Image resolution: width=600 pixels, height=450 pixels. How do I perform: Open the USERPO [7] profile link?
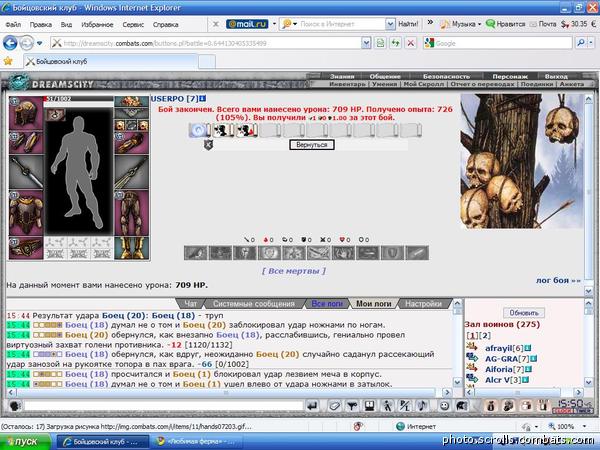[x=174, y=99]
